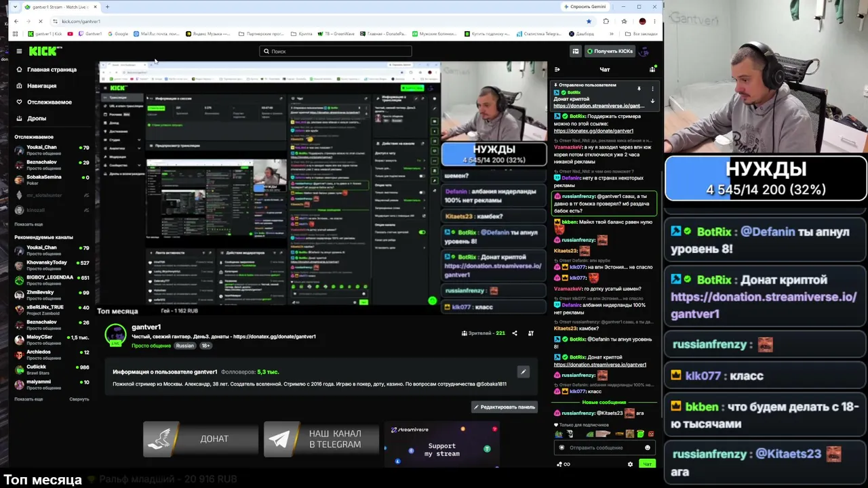Image resolution: width=868 pixels, height=488 pixels.
Task: Open Chrome extensions puzzle icon
Action: pos(606,21)
